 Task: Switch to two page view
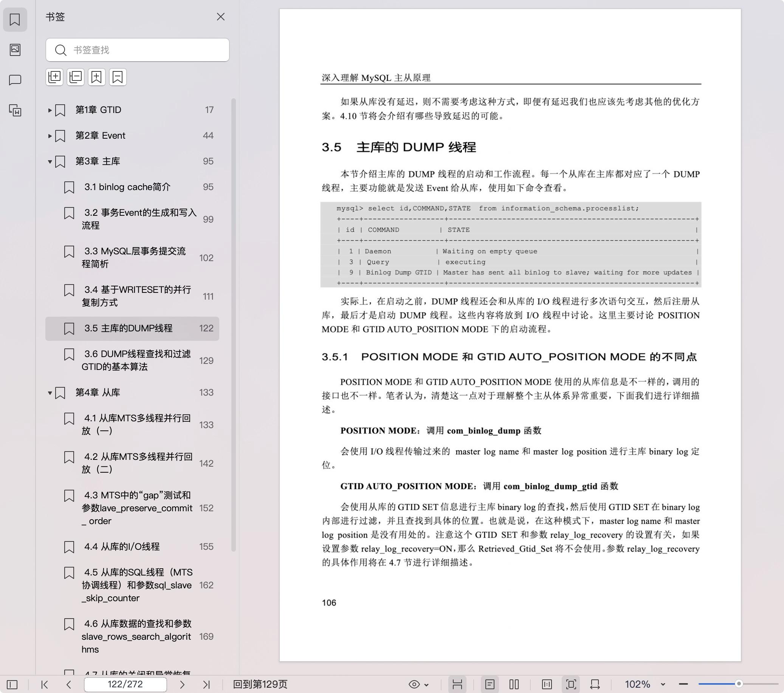514,684
